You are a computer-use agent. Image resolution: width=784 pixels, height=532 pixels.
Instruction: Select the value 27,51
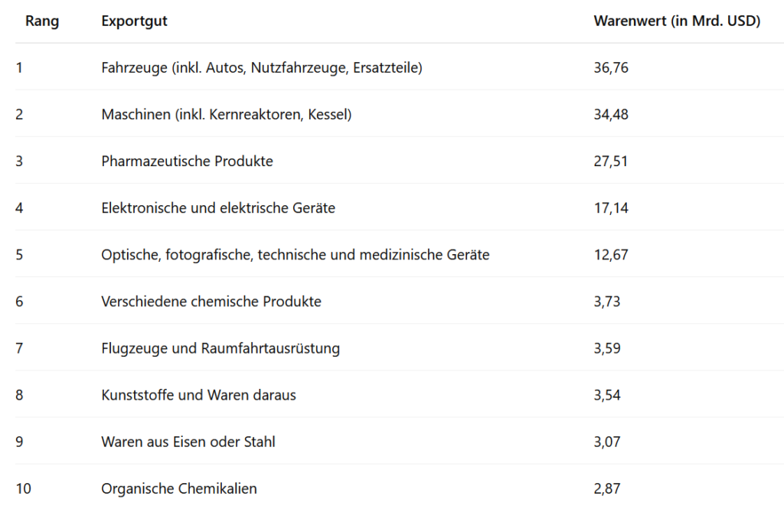pyautogui.click(x=610, y=161)
